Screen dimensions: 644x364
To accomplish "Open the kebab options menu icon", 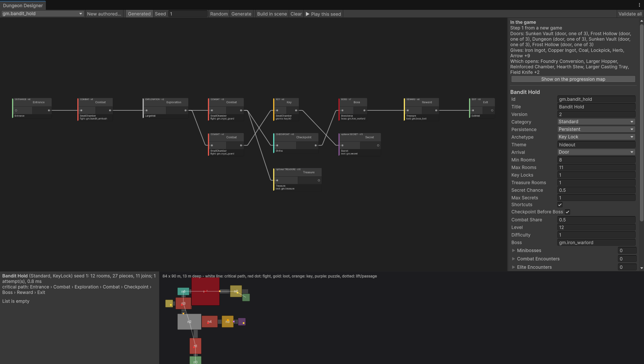I will click(639, 5).
